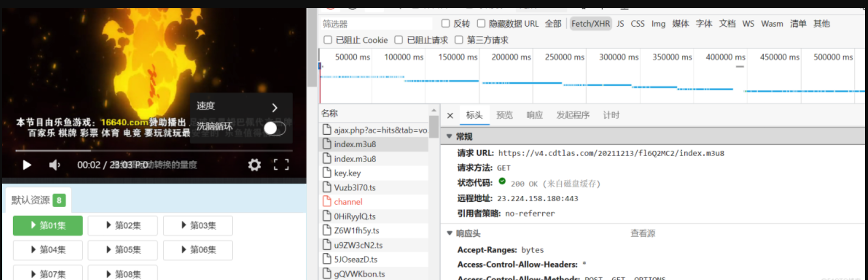
Task: Select the gQVWKbon.ts request
Action: 374,274
